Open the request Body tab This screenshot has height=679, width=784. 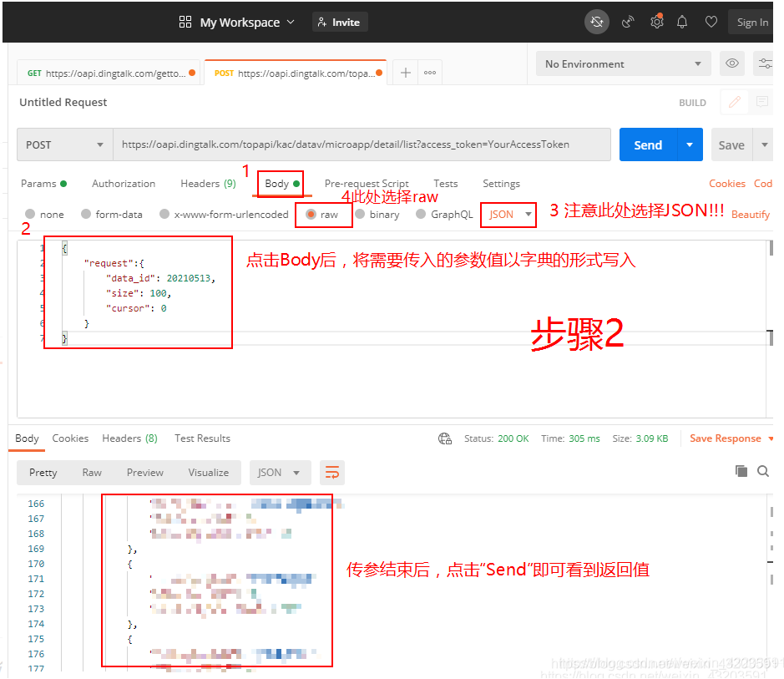coord(281,184)
